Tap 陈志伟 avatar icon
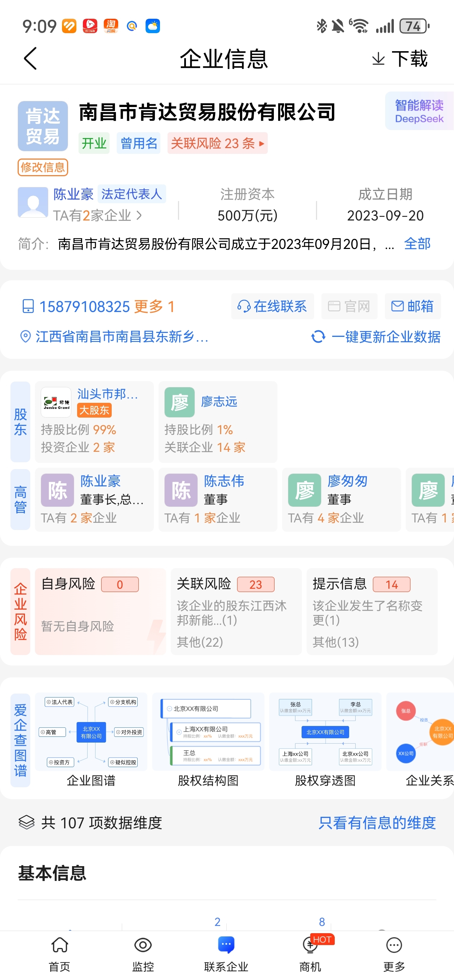The height and width of the screenshot is (980, 454). coord(181,490)
